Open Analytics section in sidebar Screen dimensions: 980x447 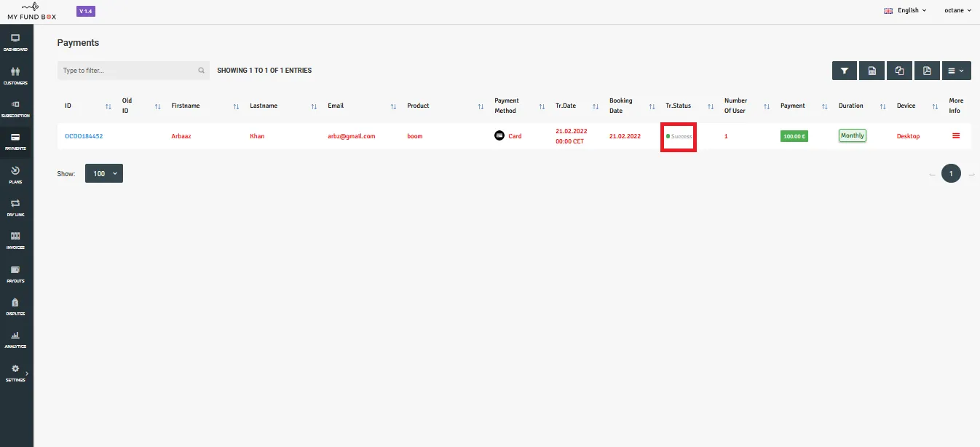15,339
